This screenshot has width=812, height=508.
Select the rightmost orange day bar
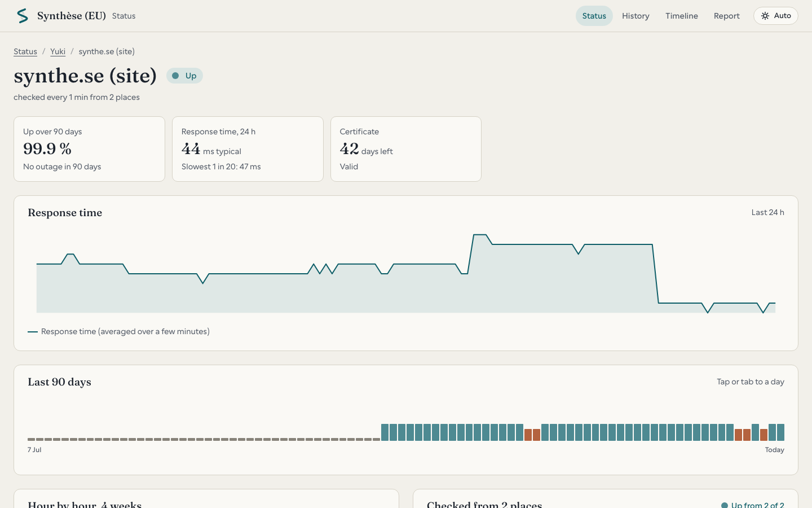(x=764, y=435)
